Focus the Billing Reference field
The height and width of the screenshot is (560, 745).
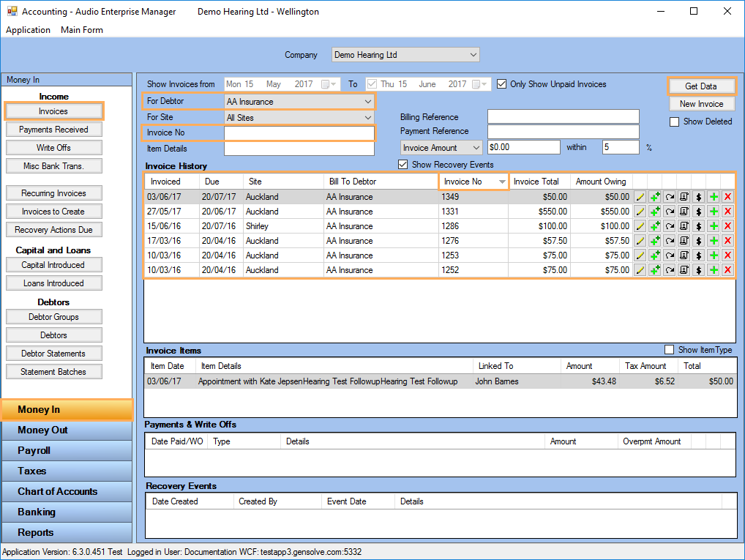click(x=563, y=117)
